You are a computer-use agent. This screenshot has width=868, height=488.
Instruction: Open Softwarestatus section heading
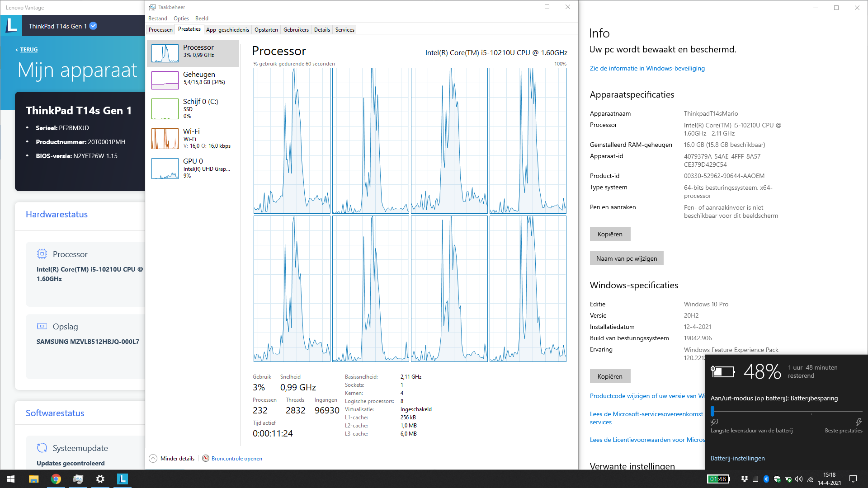[x=55, y=413]
